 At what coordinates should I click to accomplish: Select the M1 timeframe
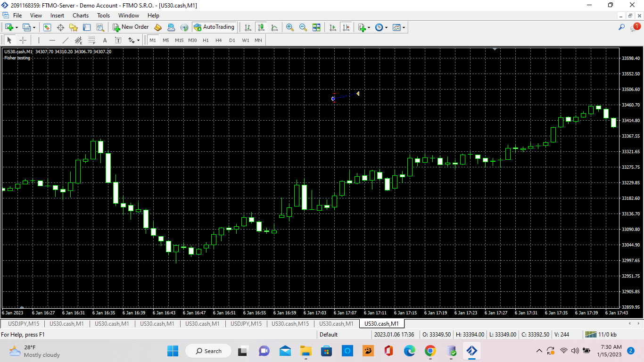[153, 40]
